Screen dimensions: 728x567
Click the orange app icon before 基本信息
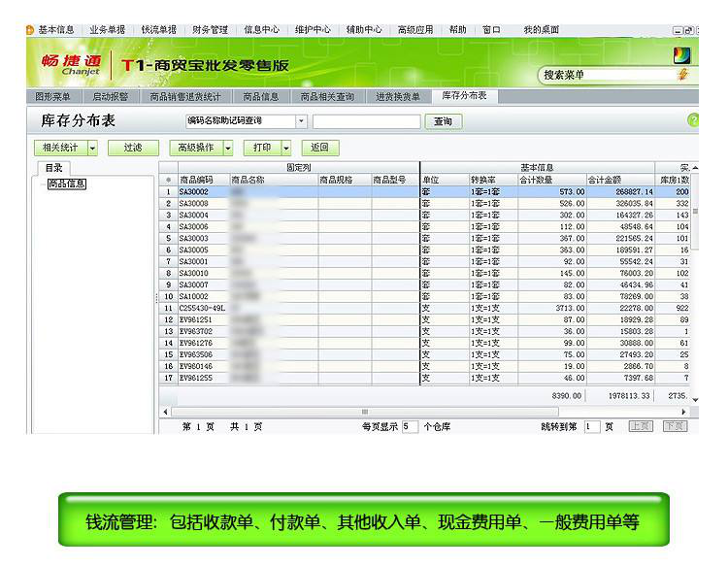point(30,30)
